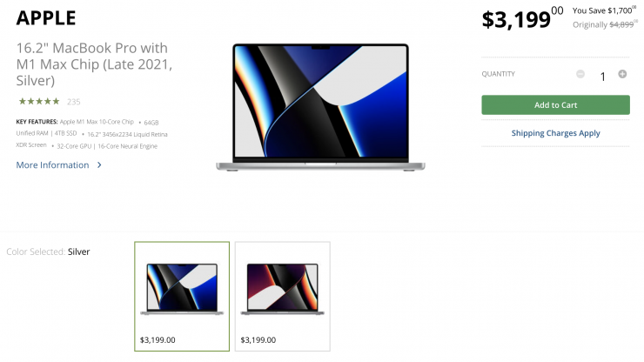644x362 pixels.
Task: Click the Key Features specification text
Action: click(x=92, y=134)
